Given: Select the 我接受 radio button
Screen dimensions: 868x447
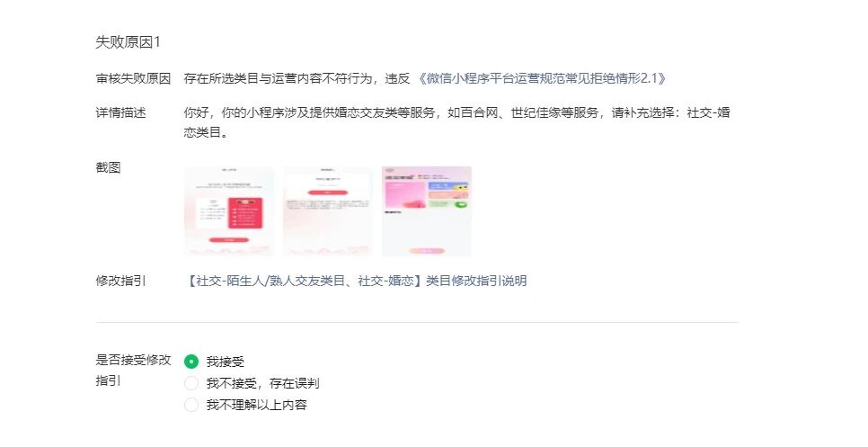Looking at the screenshot, I should point(191,362).
